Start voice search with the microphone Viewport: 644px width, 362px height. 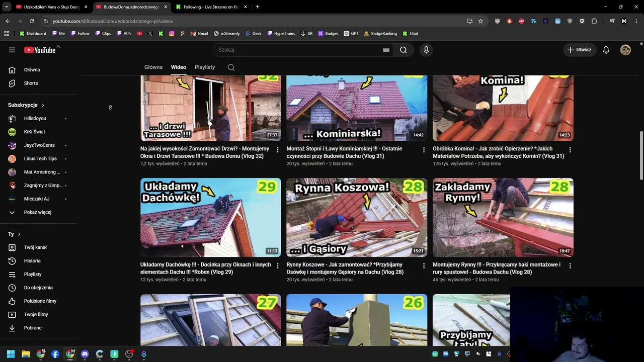tap(426, 50)
